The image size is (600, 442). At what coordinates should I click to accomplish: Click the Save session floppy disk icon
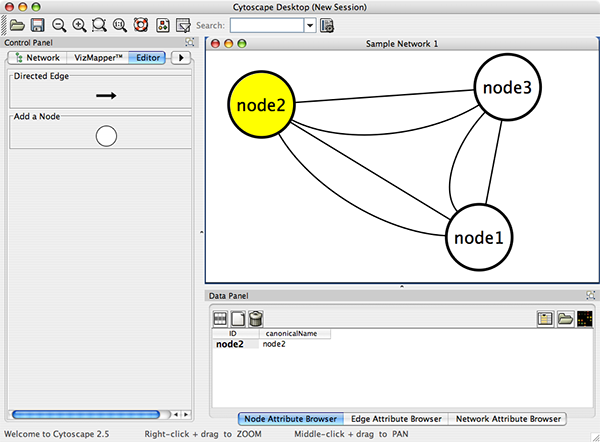coord(37,24)
